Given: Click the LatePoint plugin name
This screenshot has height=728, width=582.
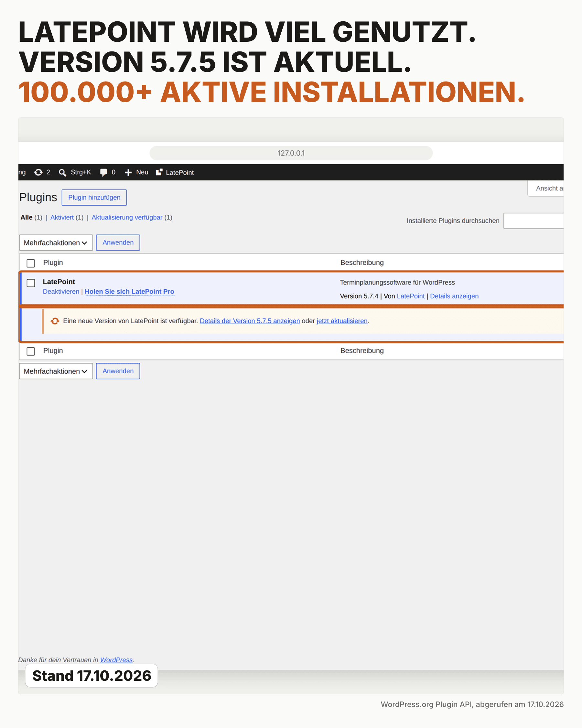Looking at the screenshot, I should coord(59,281).
